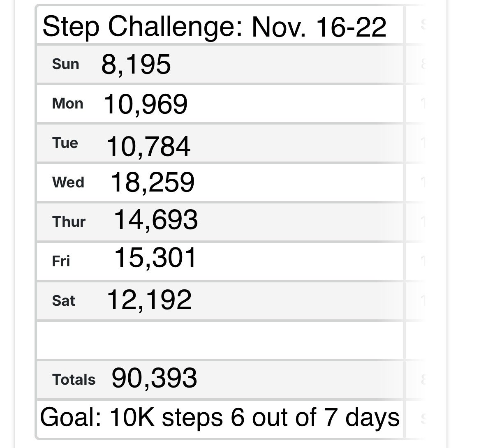Screen dimensions: 481x448
Task: Select the Fri day label
Action: pyautogui.click(x=61, y=261)
